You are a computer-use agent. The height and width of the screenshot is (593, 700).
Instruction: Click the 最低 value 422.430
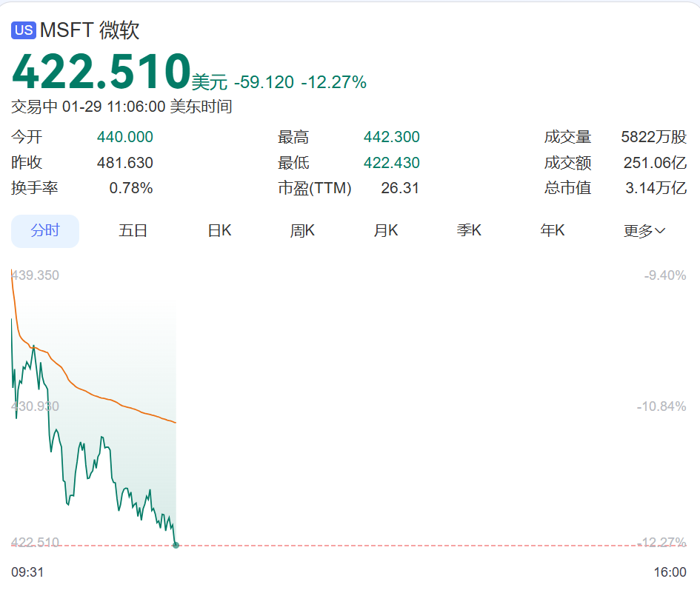click(x=392, y=162)
